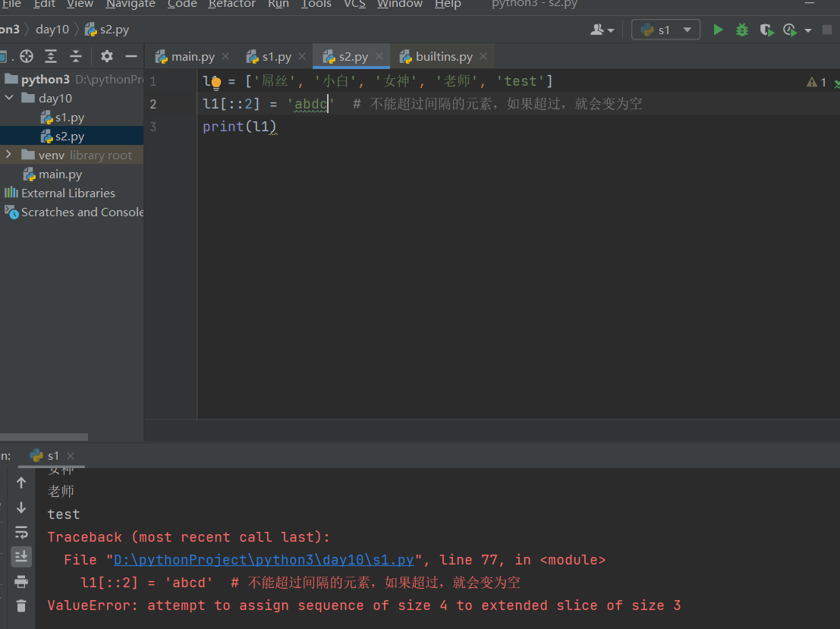Toggle scroll to end of console
Screen dimensions: 840x629
pos(21,556)
